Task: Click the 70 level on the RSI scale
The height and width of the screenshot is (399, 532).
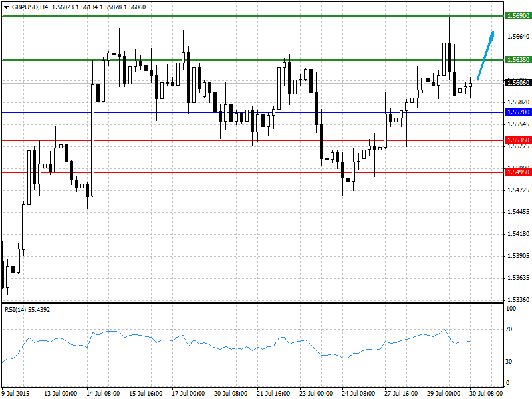Action: tap(509, 329)
